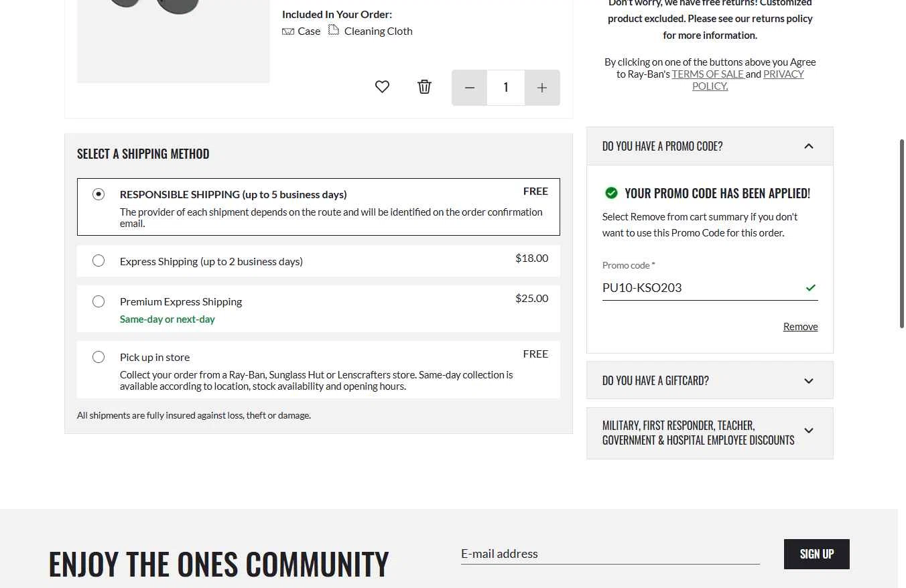Click the sunglasses product thumbnail
Image resolution: width=906 pixels, height=588 pixels.
[x=174, y=42]
